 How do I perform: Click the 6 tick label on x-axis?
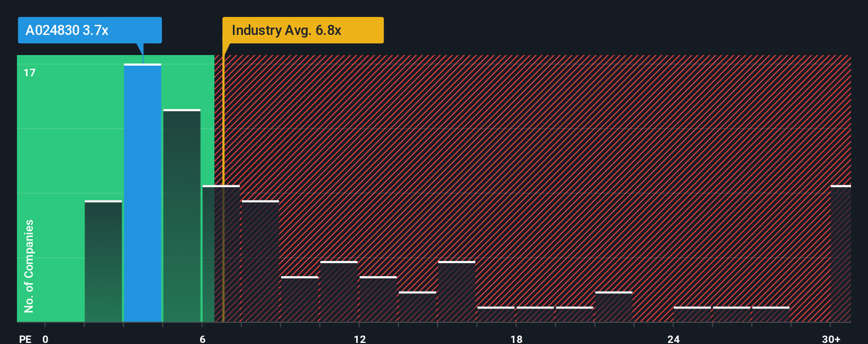(x=202, y=339)
